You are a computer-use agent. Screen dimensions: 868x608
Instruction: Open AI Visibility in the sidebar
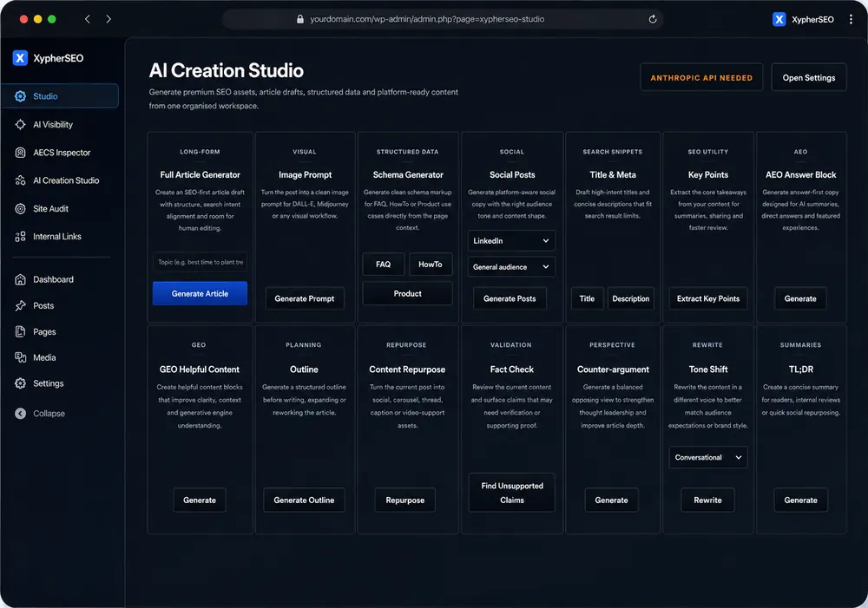click(x=53, y=125)
